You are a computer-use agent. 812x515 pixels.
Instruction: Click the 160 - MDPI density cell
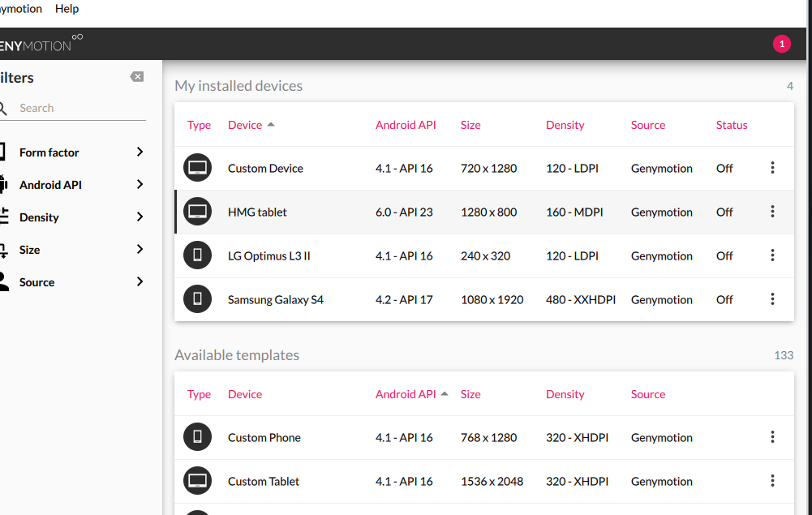tap(574, 212)
